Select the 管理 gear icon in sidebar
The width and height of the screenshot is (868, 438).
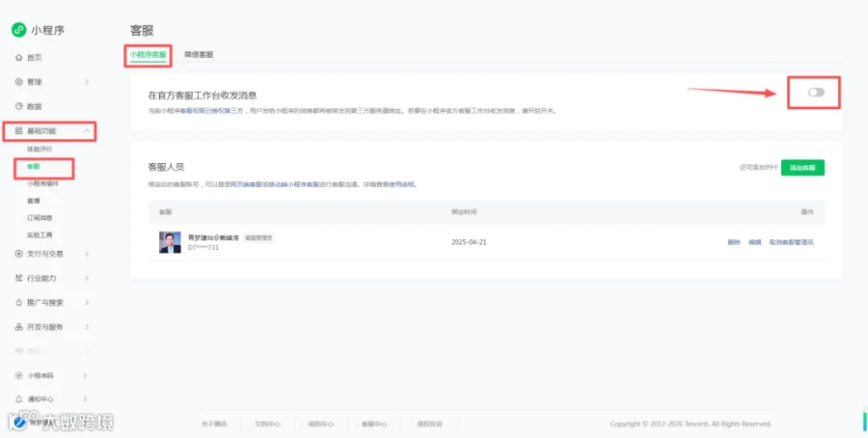pos(19,82)
